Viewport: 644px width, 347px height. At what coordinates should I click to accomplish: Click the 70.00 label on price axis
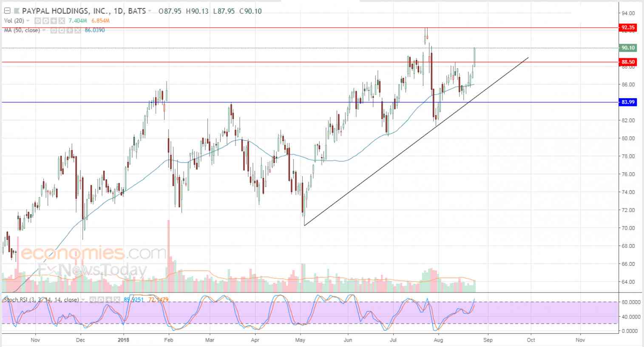[x=628, y=228]
